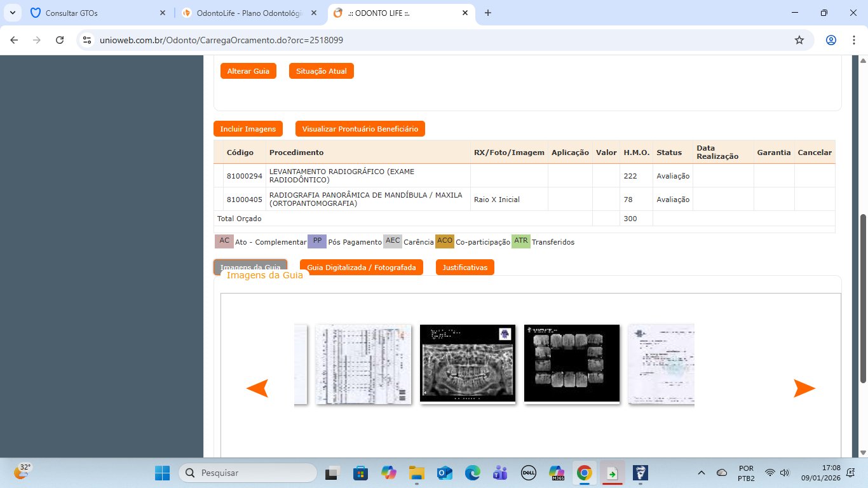Click the left orange carousel arrow
The image size is (868, 488).
[257, 388]
